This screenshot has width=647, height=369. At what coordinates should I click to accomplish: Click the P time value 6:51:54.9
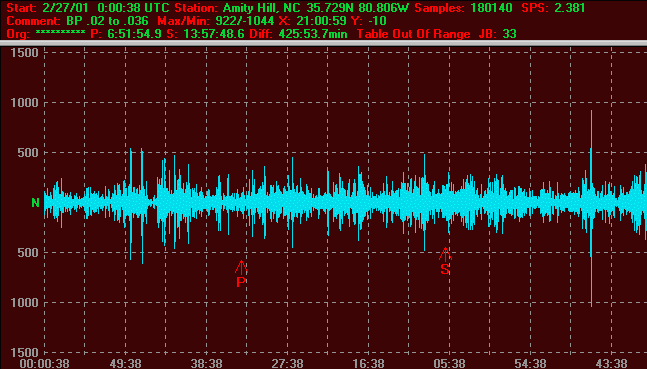point(134,34)
